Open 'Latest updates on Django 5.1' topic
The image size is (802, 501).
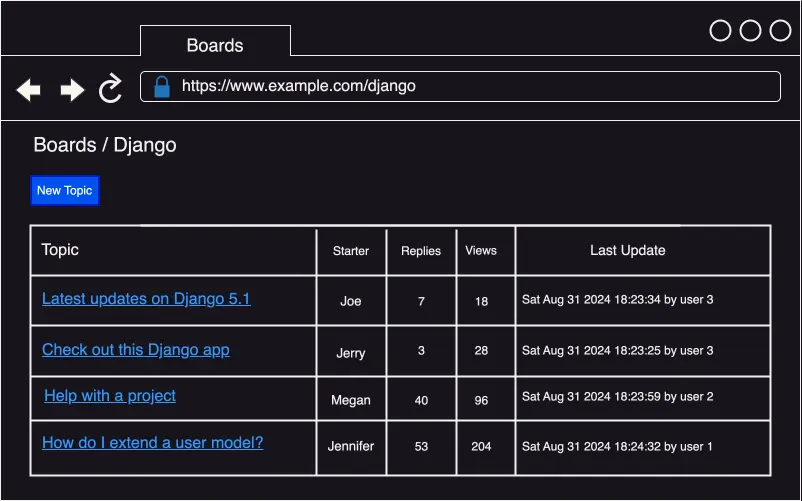146,299
